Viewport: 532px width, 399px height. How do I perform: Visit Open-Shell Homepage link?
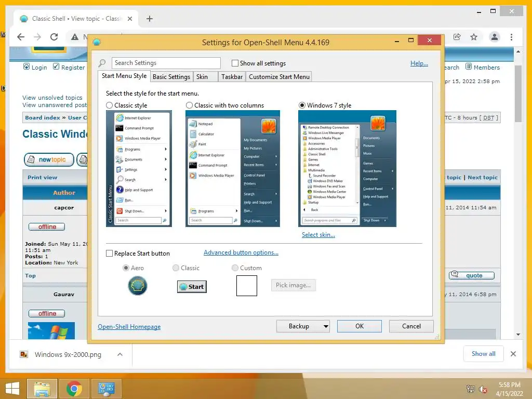click(129, 327)
